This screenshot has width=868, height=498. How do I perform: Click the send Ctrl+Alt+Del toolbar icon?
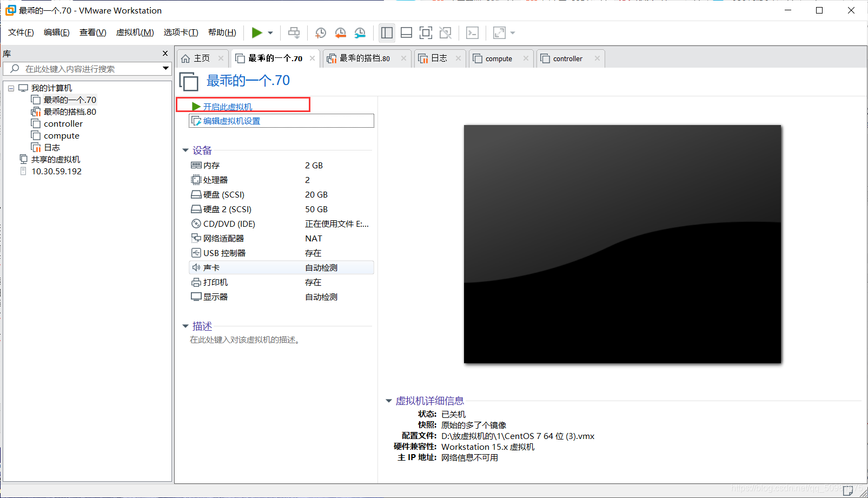(x=294, y=33)
